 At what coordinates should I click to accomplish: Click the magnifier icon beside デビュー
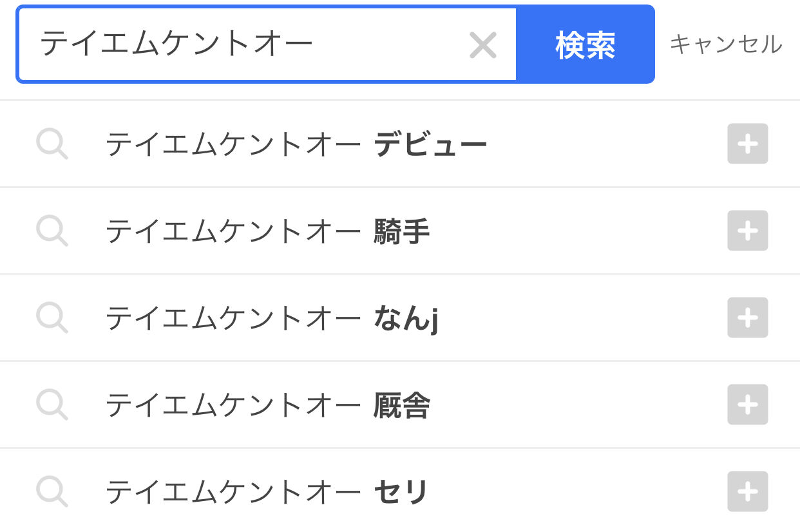[x=52, y=144]
